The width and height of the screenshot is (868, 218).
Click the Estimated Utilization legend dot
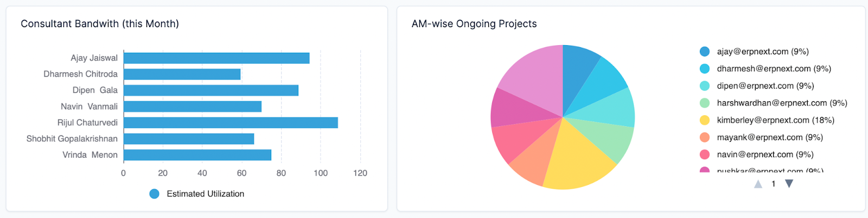coord(155,194)
